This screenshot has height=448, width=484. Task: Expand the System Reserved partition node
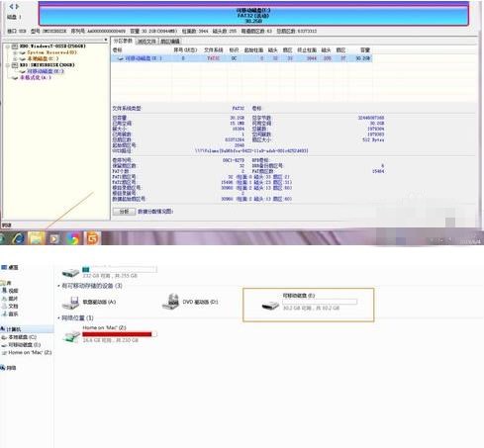point(15,52)
